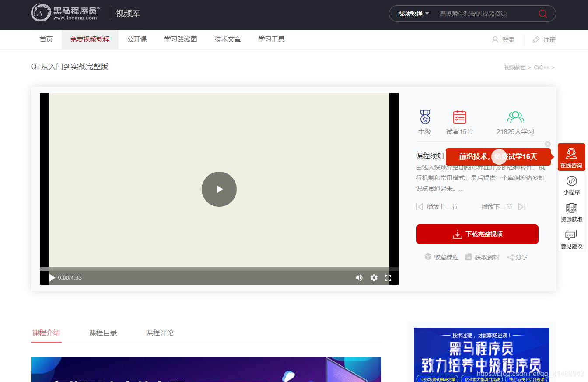This screenshot has height=382, width=588.
Task: Open the video settings gear icon
Action: [374, 278]
